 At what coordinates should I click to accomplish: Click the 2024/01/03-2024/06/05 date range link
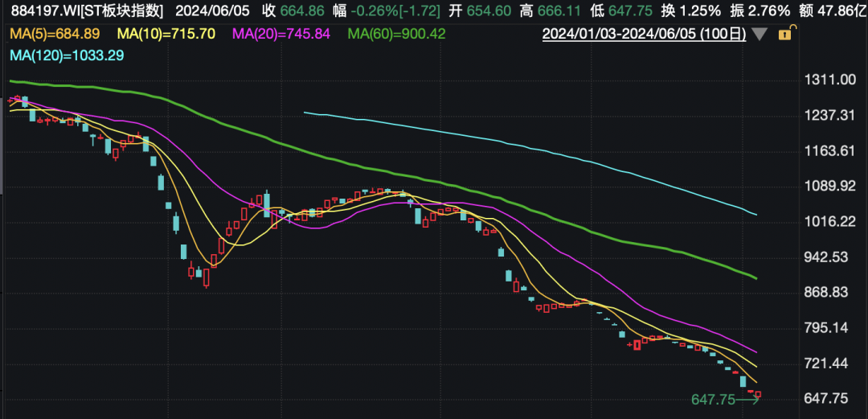[x=645, y=34]
